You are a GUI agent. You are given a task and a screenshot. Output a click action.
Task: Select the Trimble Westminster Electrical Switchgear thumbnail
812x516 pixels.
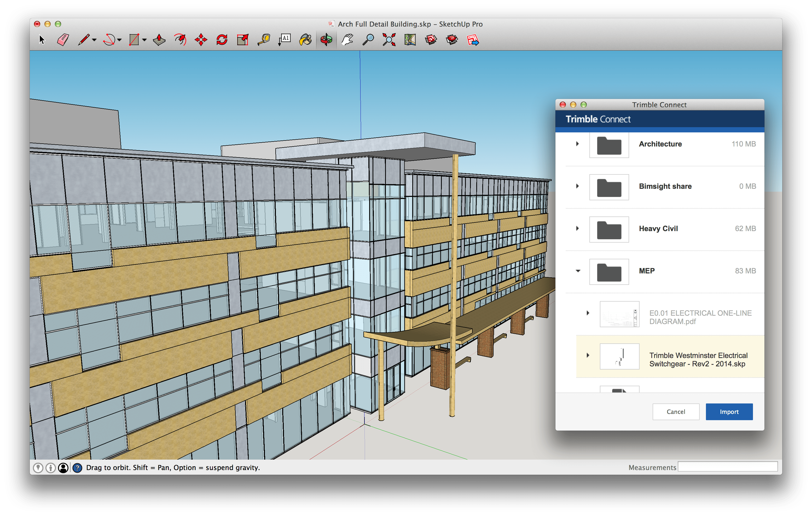[620, 356]
